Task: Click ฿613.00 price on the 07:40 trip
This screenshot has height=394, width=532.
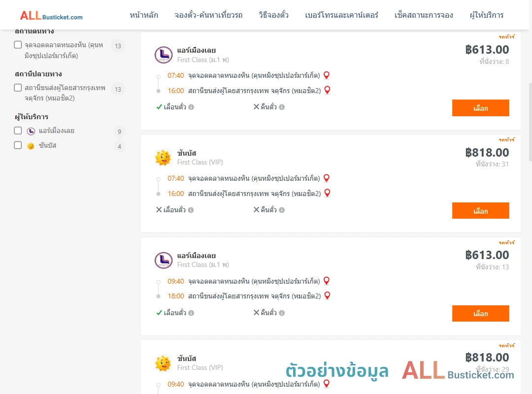Action: click(x=487, y=50)
